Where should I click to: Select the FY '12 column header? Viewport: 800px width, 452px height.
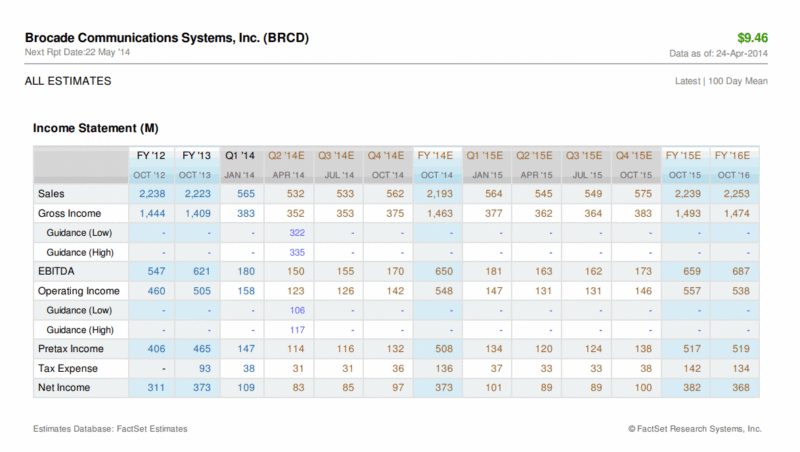coord(151,156)
